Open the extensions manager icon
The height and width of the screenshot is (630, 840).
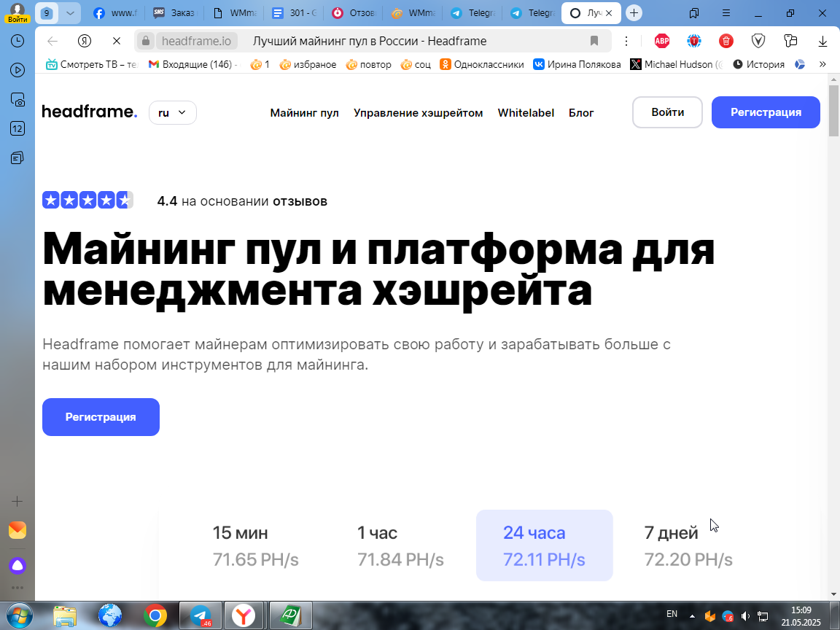[790, 41]
